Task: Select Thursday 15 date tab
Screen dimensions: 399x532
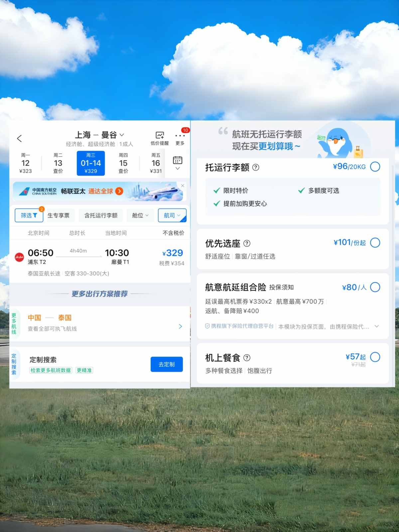Action: (x=123, y=163)
